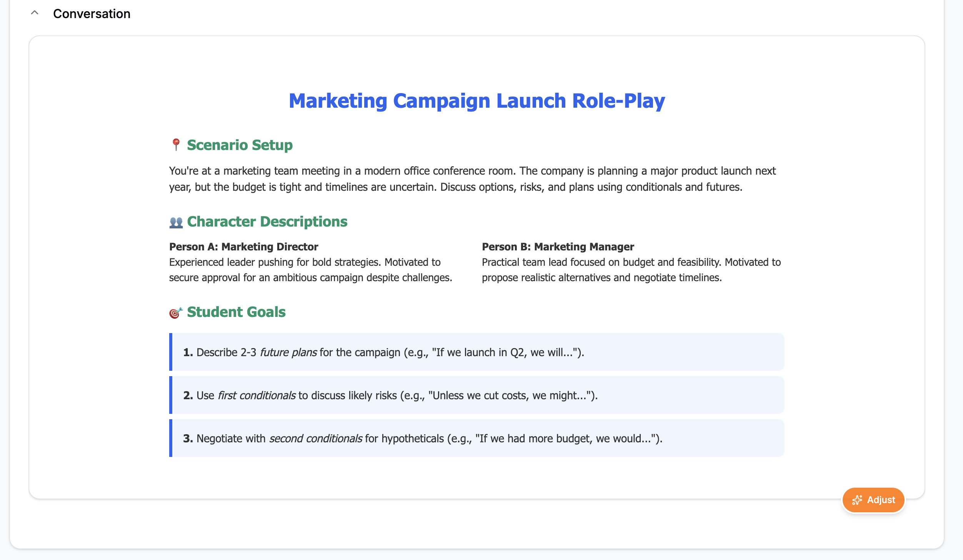Click the Marketing Campaign Launch Role-Play title

click(477, 101)
